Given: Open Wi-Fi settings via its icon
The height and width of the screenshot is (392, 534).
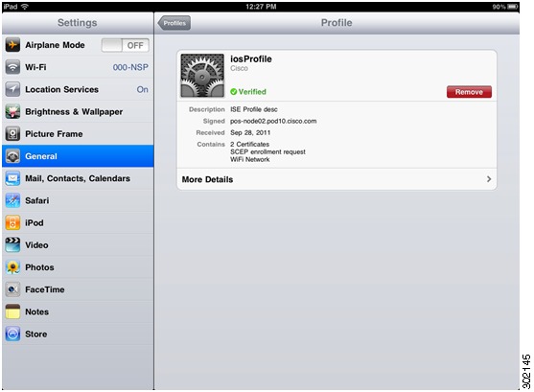Looking at the screenshot, I should pyautogui.click(x=12, y=67).
